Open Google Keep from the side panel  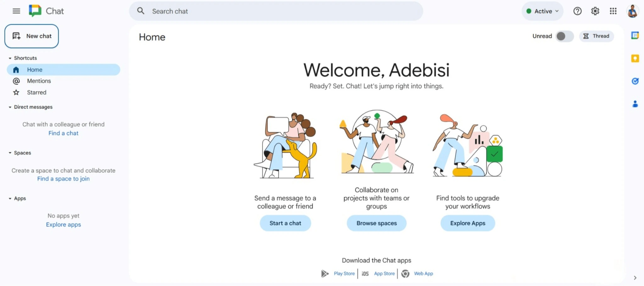[636, 58]
